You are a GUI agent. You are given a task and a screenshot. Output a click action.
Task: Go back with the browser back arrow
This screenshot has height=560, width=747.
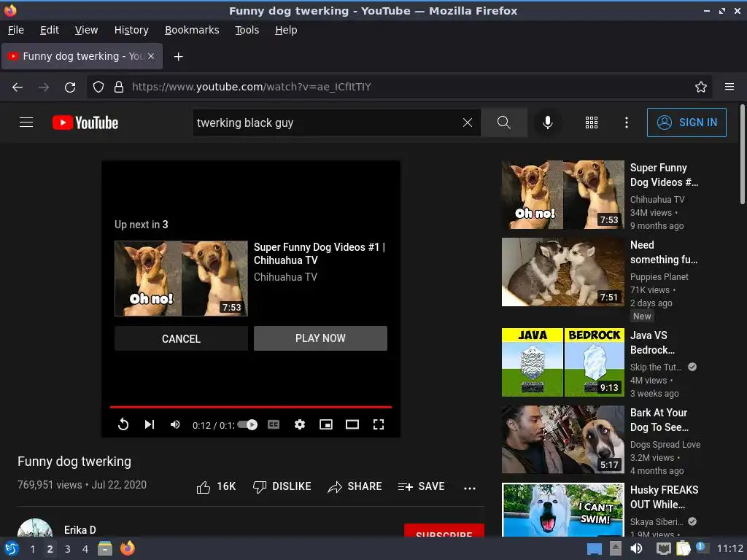point(18,87)
